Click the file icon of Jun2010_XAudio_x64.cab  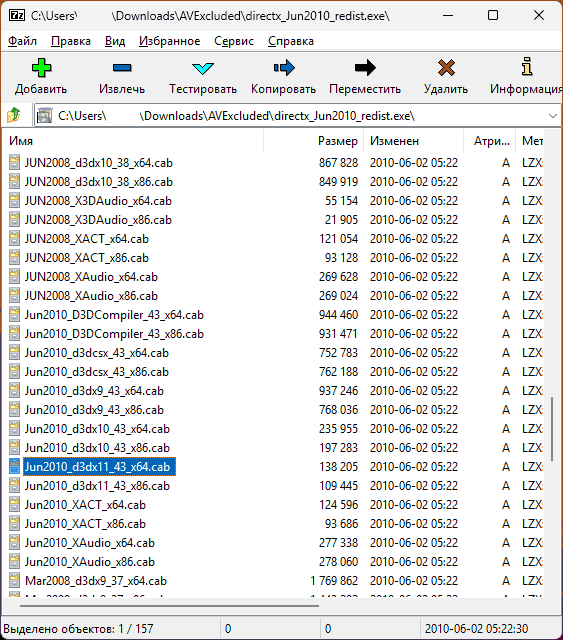14,542
